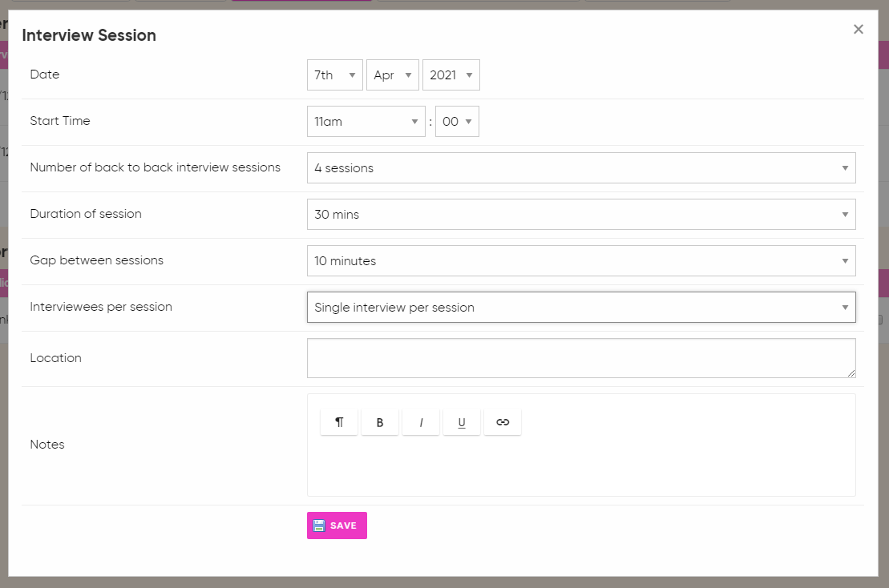Close the Interview Session dialog
The image size is (889, 588).
(x=858, y=30)
